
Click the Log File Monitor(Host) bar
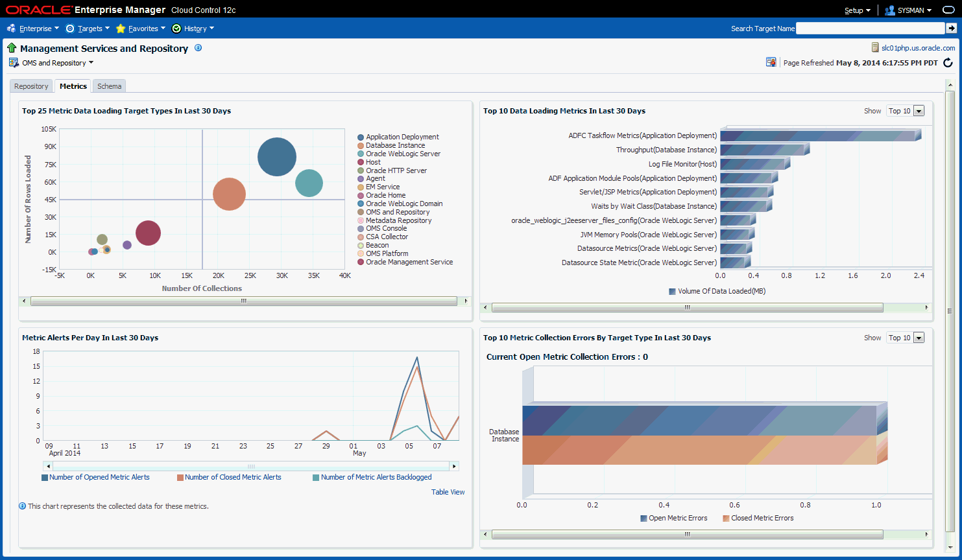[755, 164]
